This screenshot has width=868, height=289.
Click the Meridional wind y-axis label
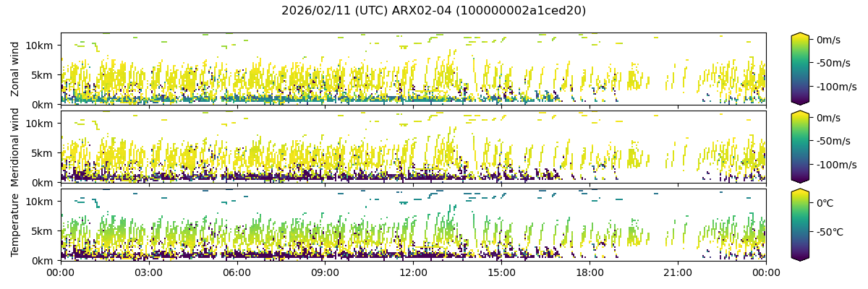pos(15,147)
